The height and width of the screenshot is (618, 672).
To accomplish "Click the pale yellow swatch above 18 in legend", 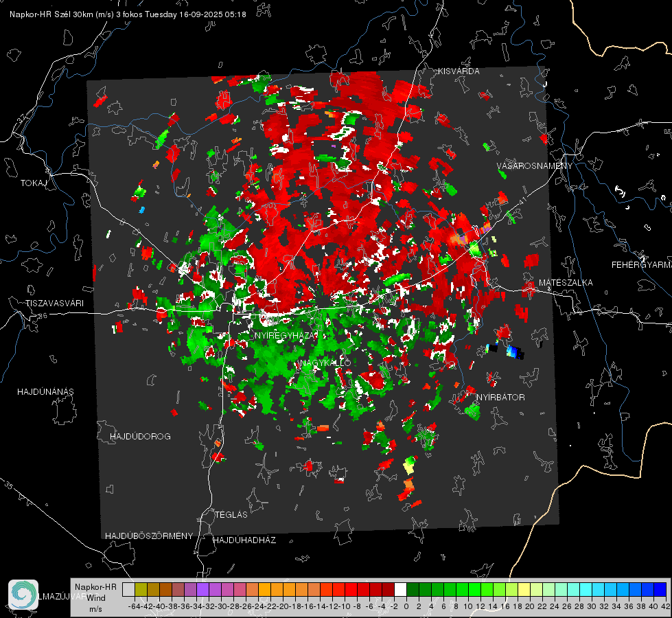I will pos(524,590).
